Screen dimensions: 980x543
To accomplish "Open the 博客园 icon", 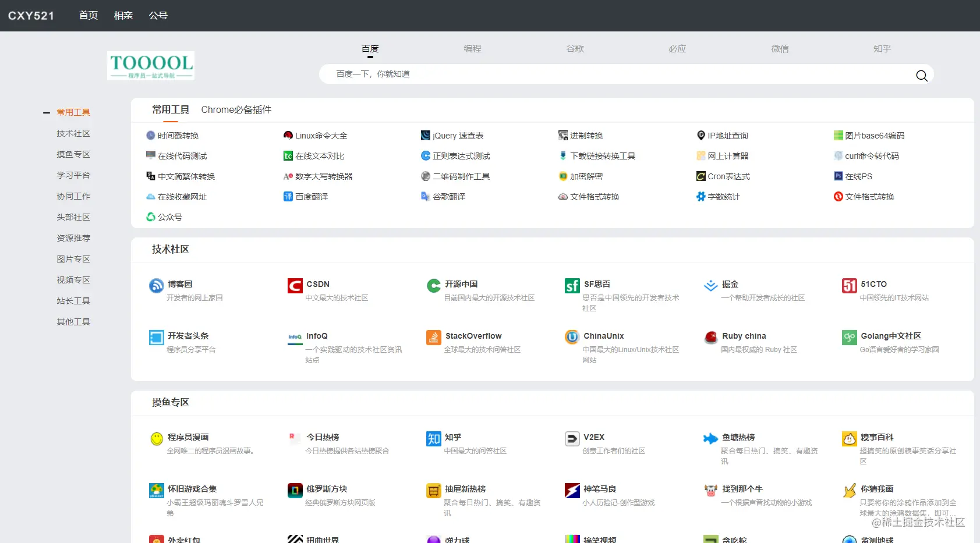I will click(x=157, y=286).
